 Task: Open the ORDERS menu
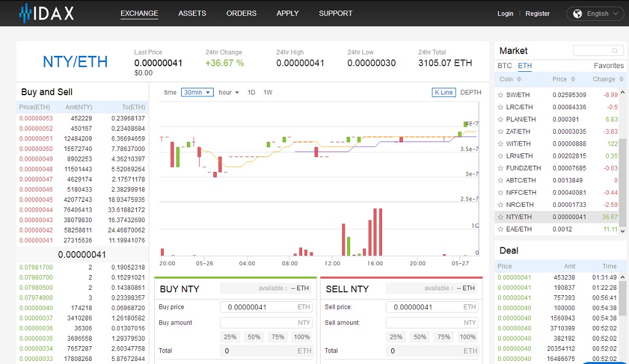point(241,14)
